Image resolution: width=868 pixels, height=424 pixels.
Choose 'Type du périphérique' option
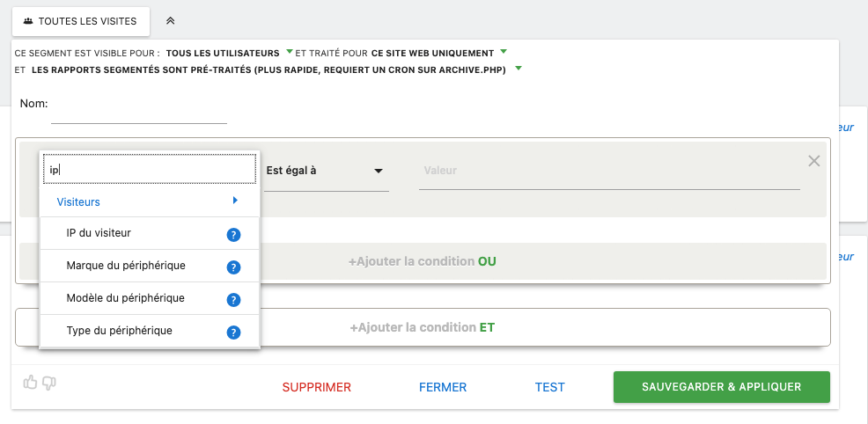click(119, 331)
